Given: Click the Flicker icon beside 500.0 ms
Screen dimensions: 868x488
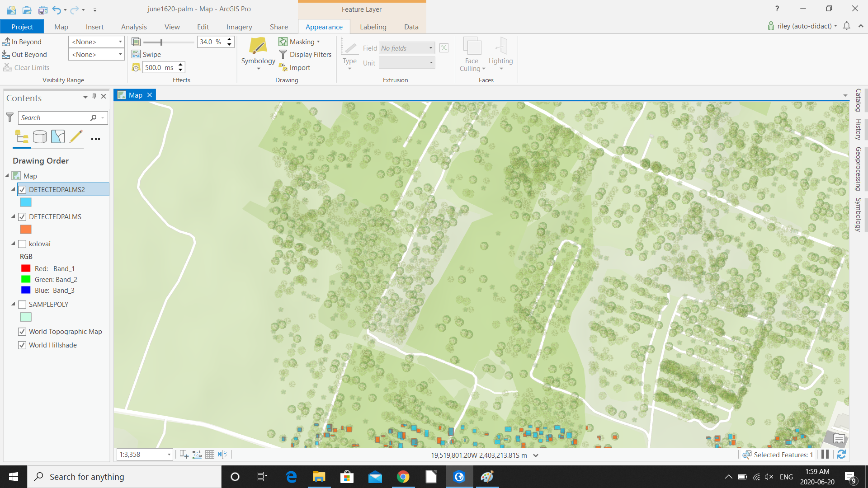Looking at the screenshot, I should [136, 67].
